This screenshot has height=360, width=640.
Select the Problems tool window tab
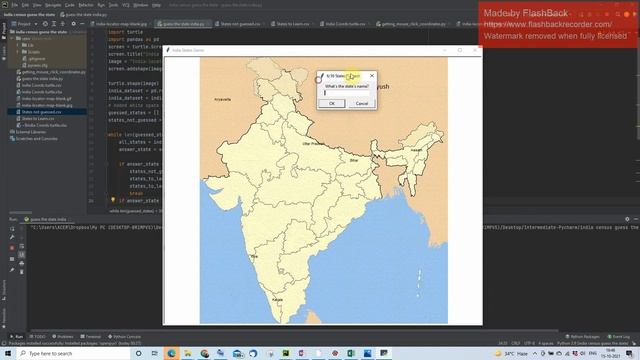pyautogui.click(x=62, y=337)
